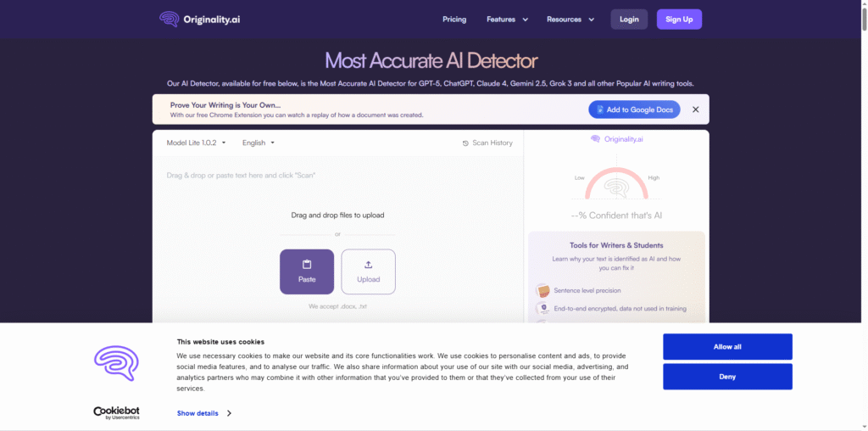The width and height of the screenshot is (868, 431).
Task: Open the English language dropdown
Action: [x=259, y=143]
